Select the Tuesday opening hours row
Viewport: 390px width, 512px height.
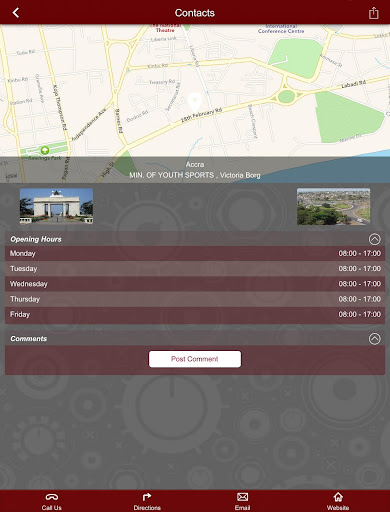click(x=195, y=269)
